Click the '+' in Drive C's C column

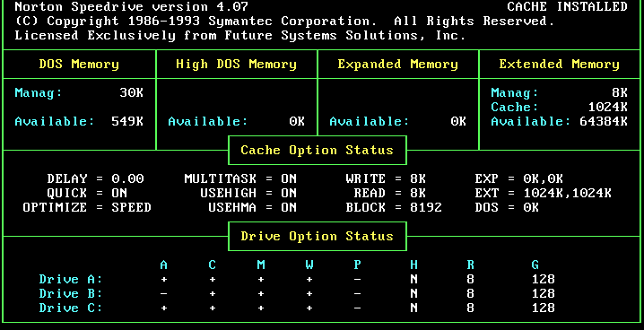tap(212, 308)
